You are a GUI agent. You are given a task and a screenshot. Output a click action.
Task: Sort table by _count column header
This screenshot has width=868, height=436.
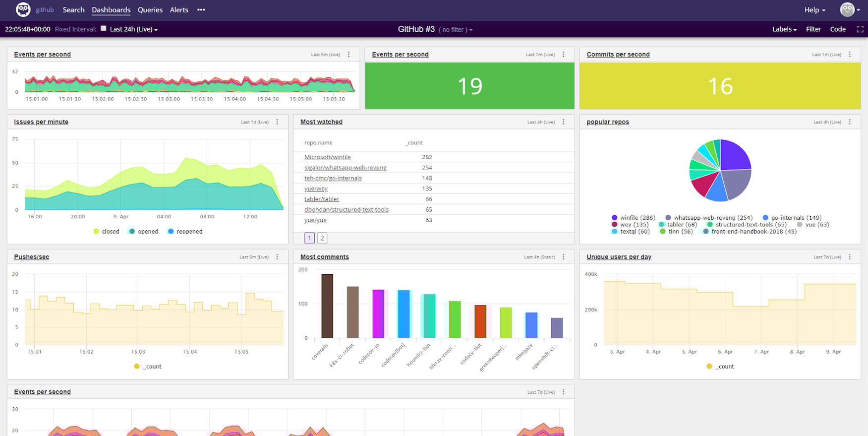(414, 143)
